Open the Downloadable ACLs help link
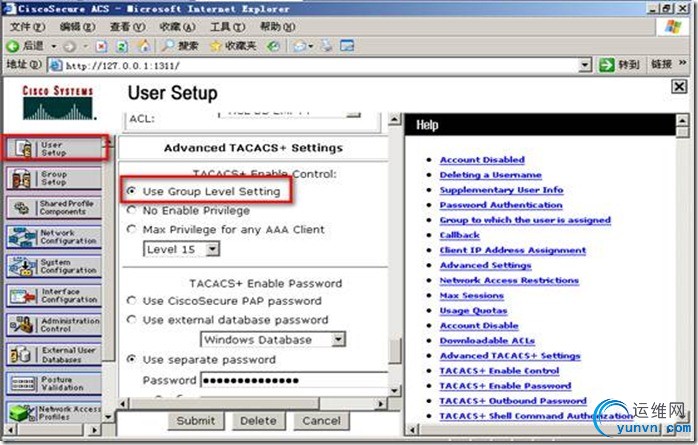 click(487, 340)
